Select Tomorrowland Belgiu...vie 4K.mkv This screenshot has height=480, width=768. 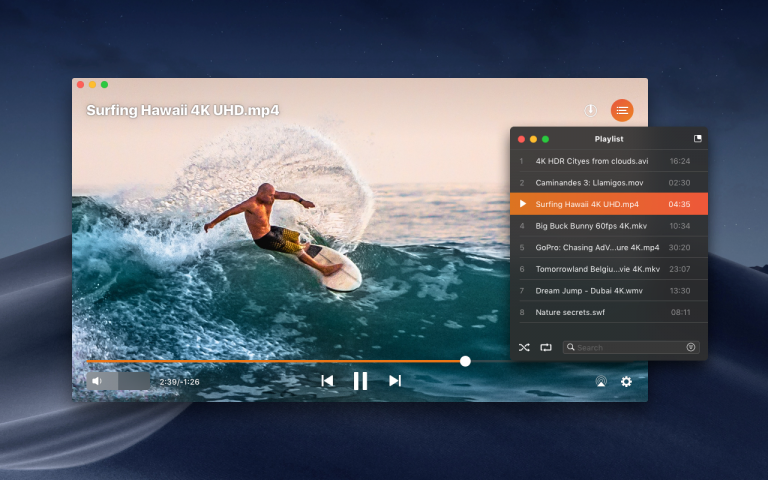(x=609, y=268)
